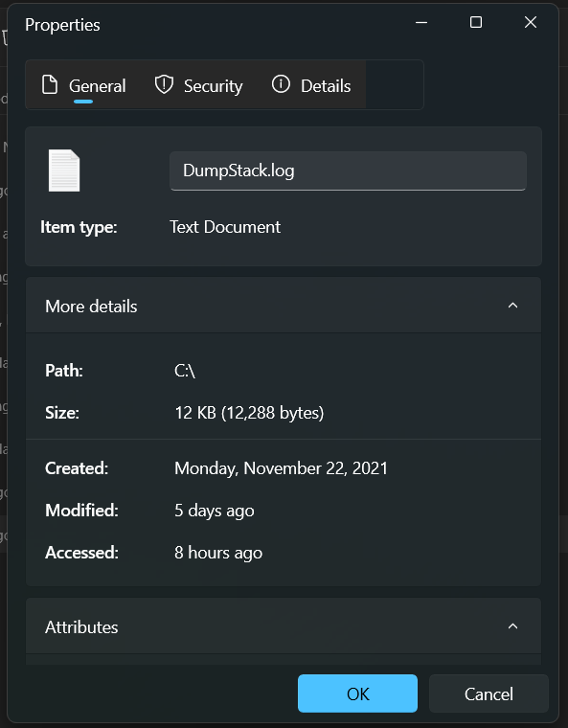
Task: Click the 12 KB size value
Action: tap(249, 413)
